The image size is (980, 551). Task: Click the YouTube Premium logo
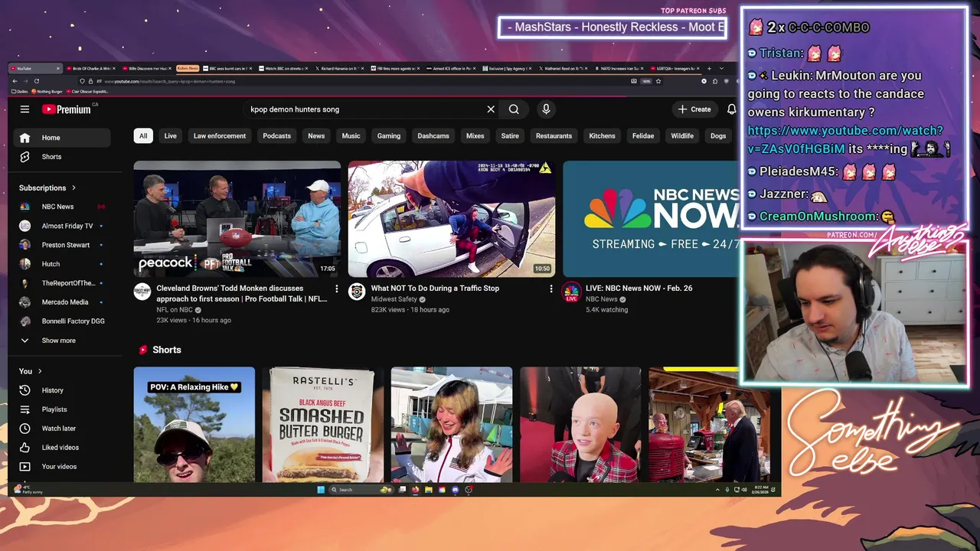pos(67,109)
